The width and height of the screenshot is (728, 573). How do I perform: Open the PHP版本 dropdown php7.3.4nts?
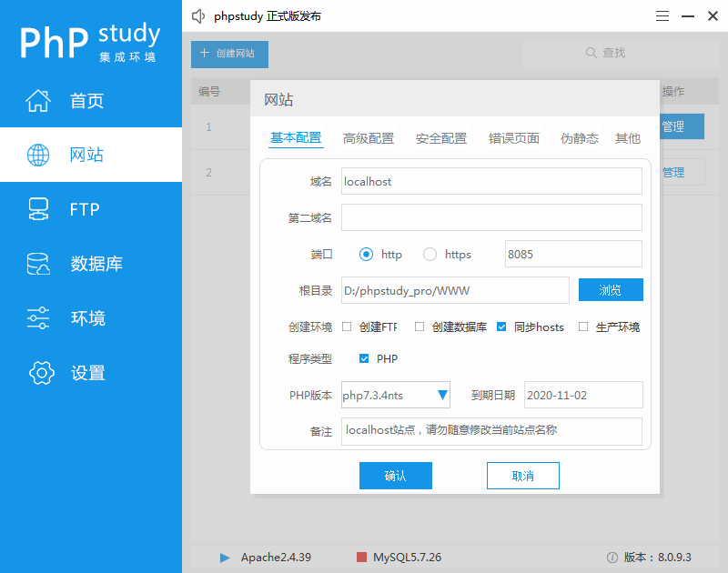[x=396, y=395]
